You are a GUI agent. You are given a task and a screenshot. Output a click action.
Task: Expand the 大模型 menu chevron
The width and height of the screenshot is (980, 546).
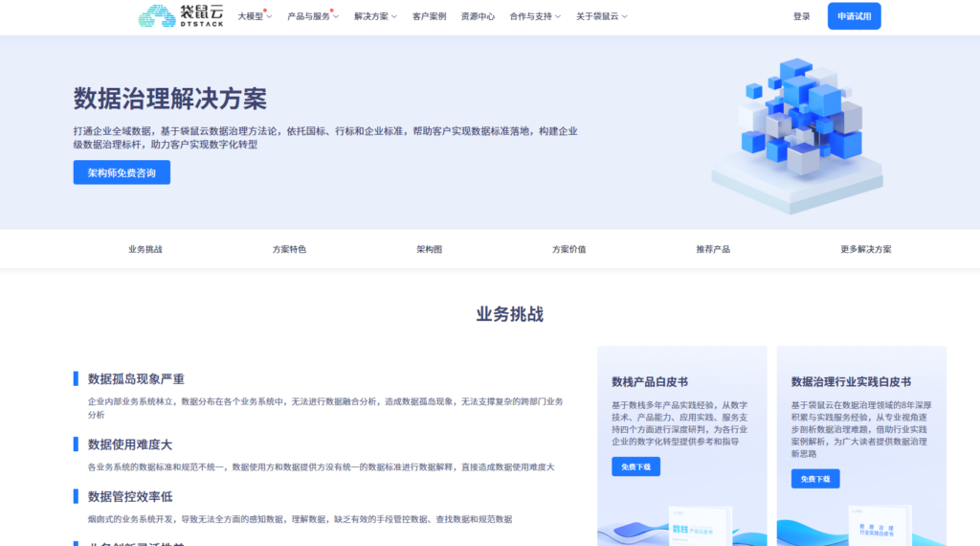point(269,17)
